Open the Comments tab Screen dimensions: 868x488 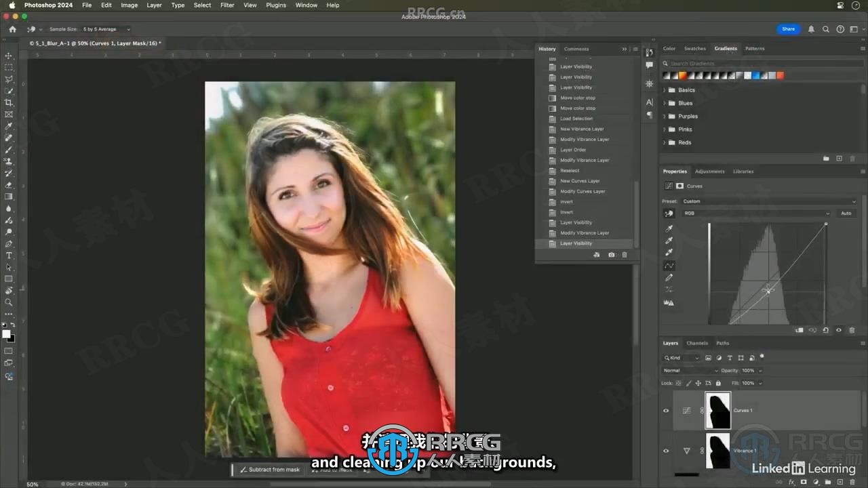[576, 49]
